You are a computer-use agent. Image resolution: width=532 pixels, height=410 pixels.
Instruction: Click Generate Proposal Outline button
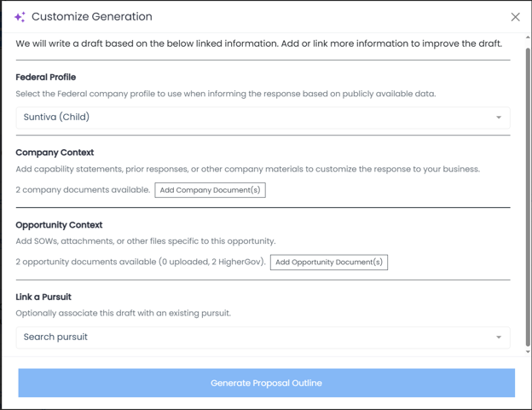tap(266, 383)
